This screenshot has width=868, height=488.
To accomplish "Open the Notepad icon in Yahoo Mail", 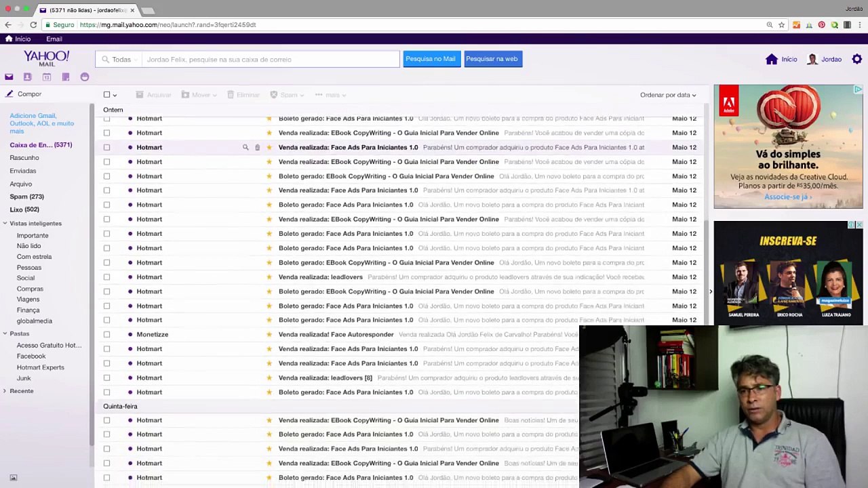I will click(x=66, y=77).
